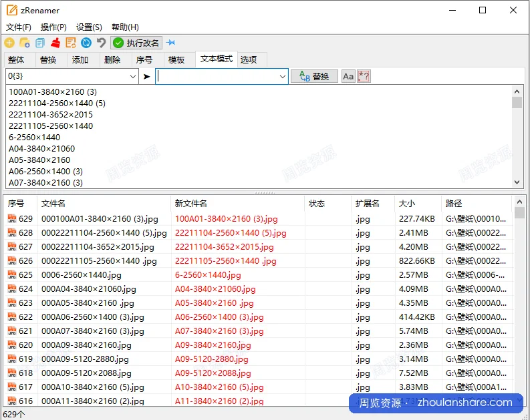Click the file icon of row 627
The width and height of the screenshot is (530, 420).
[12, 247]
